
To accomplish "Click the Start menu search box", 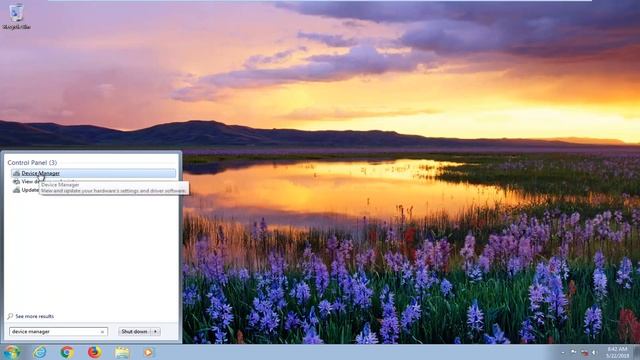I will [x=58, y=331].
